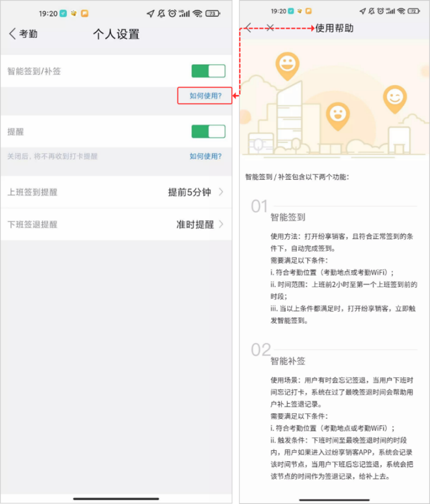Tap the battery icon in left status bar
The width and height of the screenshot is (430, 504).
(x=213, y=14)
